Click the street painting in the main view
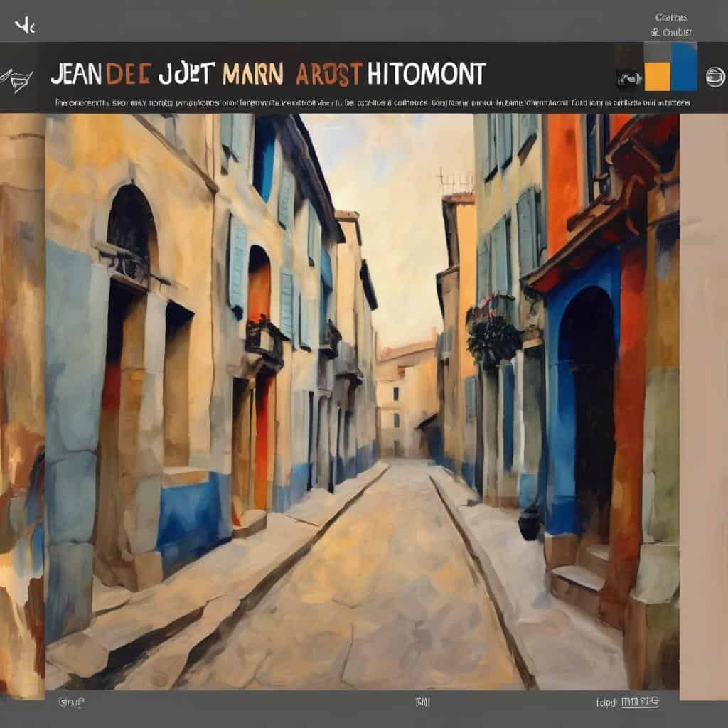Viewport: 728px width, 728px height. (363, 398)
